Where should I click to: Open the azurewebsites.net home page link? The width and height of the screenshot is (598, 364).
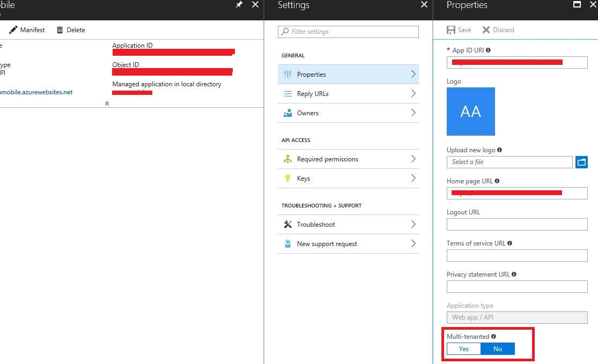36,92
